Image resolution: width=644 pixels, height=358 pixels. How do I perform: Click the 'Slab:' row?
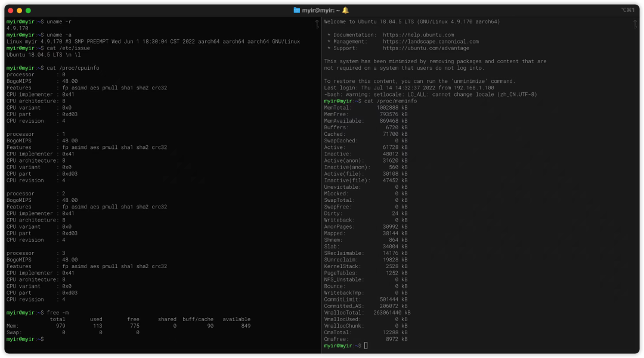[x=366, y=247]
